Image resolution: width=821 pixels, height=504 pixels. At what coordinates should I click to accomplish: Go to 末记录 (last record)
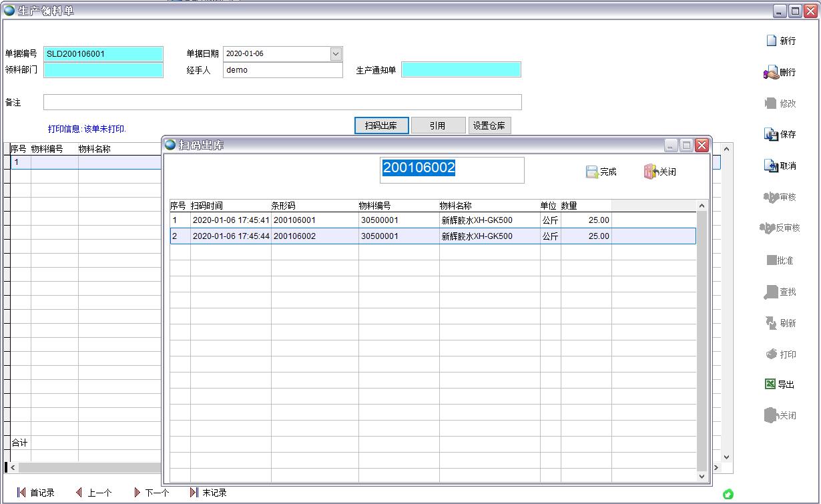[194, 493]
